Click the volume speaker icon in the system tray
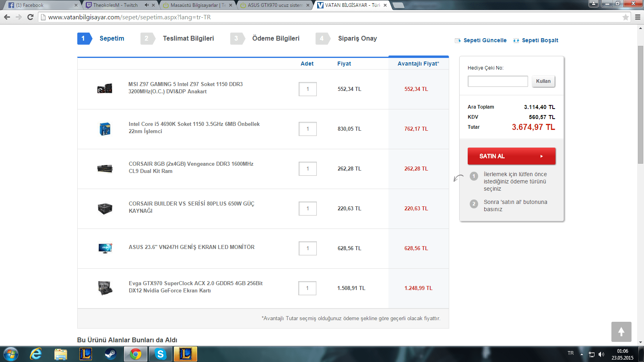The image size is (644, 362). 601,354
